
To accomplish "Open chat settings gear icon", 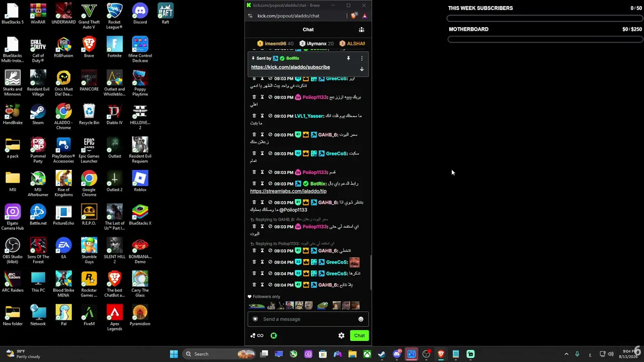I will [342, 335].
